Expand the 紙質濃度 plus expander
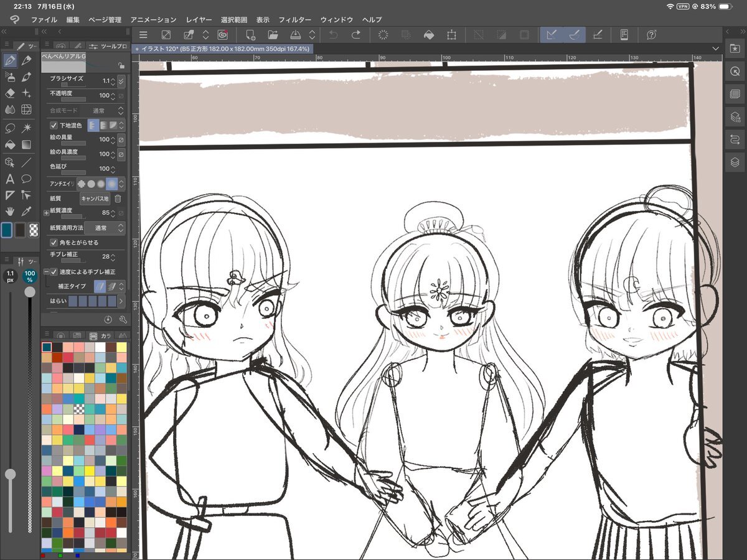The image size is (747, 560). [46, 213]
